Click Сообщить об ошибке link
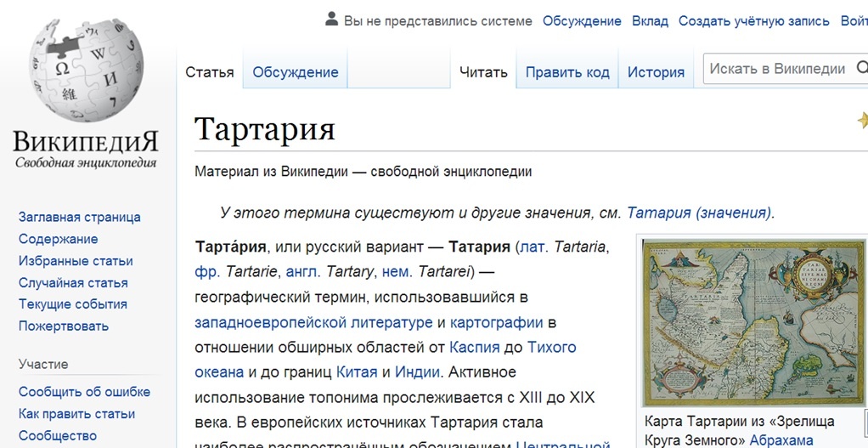Image resolution: width=868 pixels, height=448 pixels. (84, 392)
